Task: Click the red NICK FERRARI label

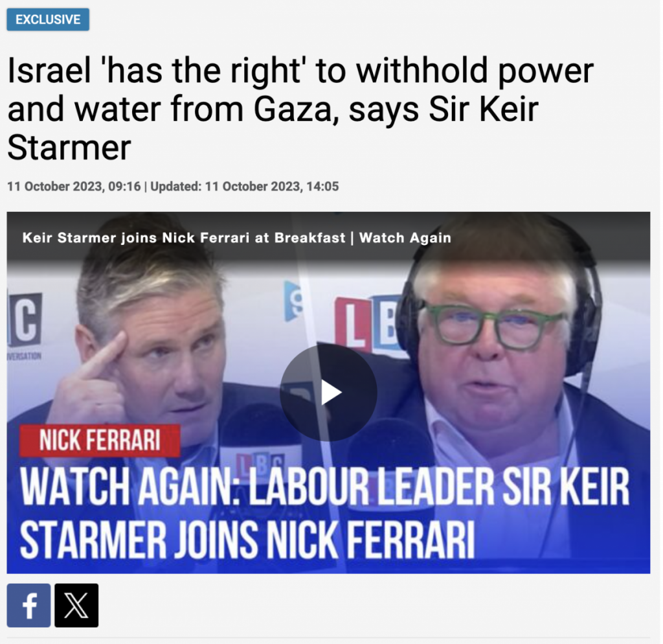Action: pos(100,441)
